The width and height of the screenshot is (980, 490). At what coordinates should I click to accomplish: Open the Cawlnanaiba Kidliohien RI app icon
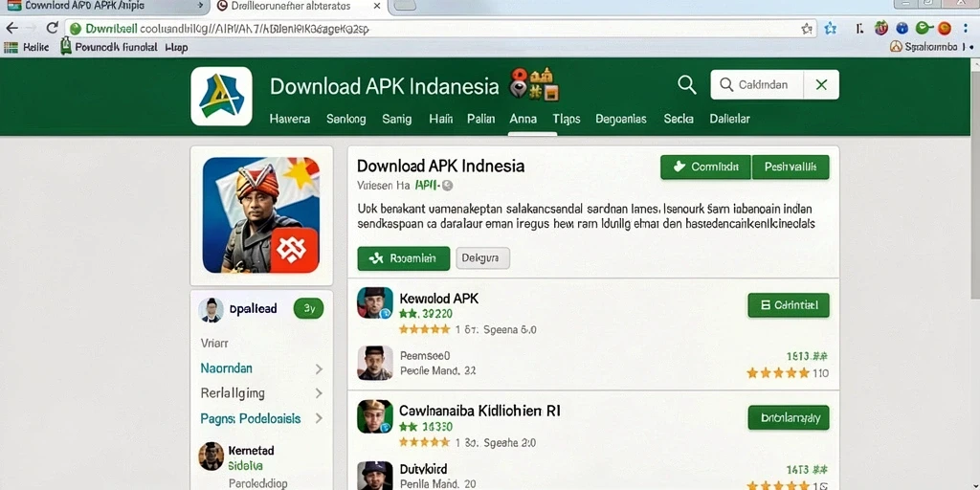pyautogui.click(x=375, y=416)
